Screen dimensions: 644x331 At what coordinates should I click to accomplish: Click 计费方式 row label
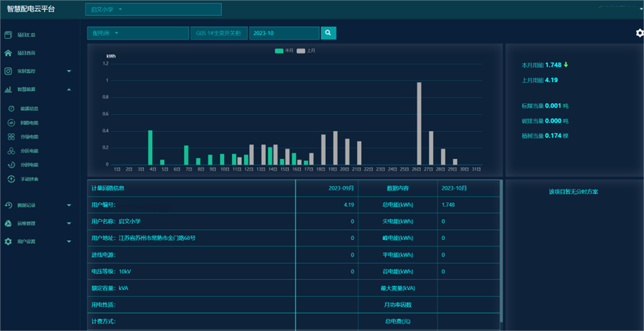click(104, 322)
